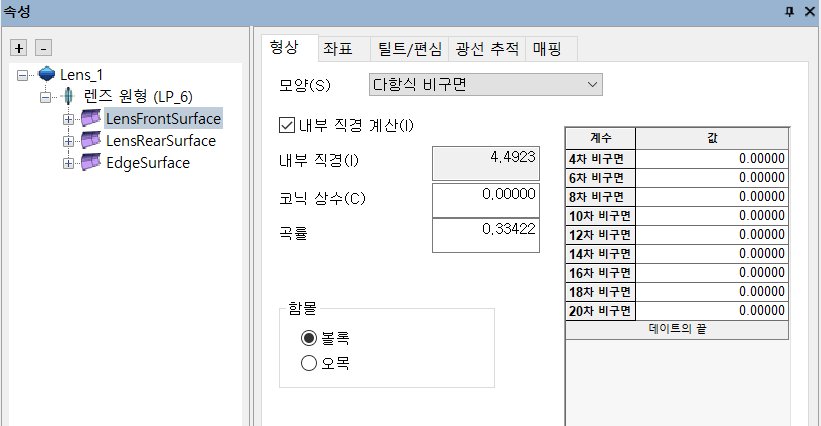The width and height of the screenshot is (821, 426).
Task: Click the 6차 비구면 row header
Action: point(601,178)
